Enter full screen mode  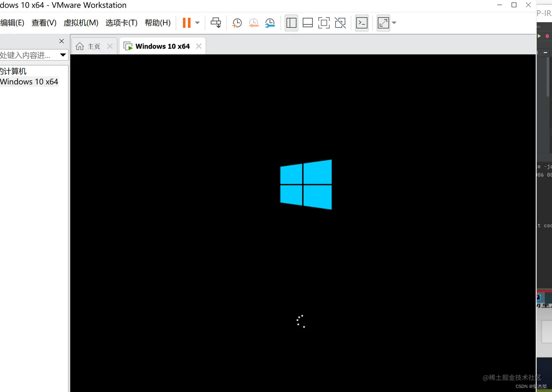(324, 23)
